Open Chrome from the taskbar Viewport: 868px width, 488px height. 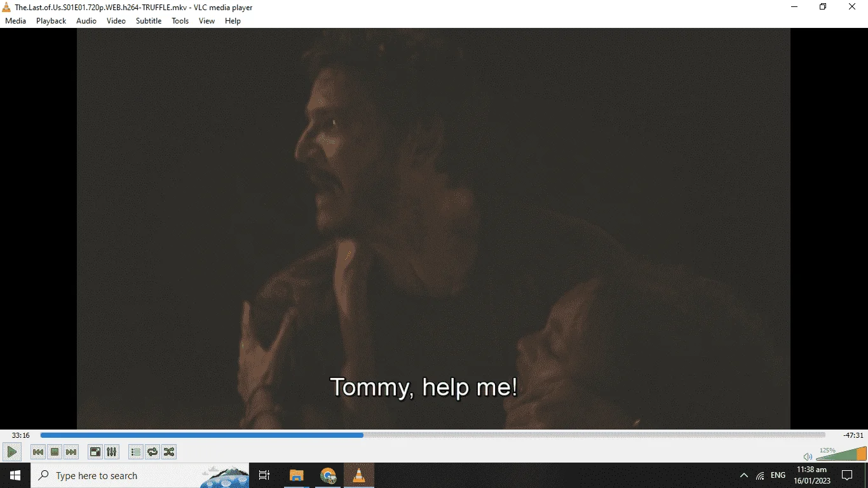328,475
